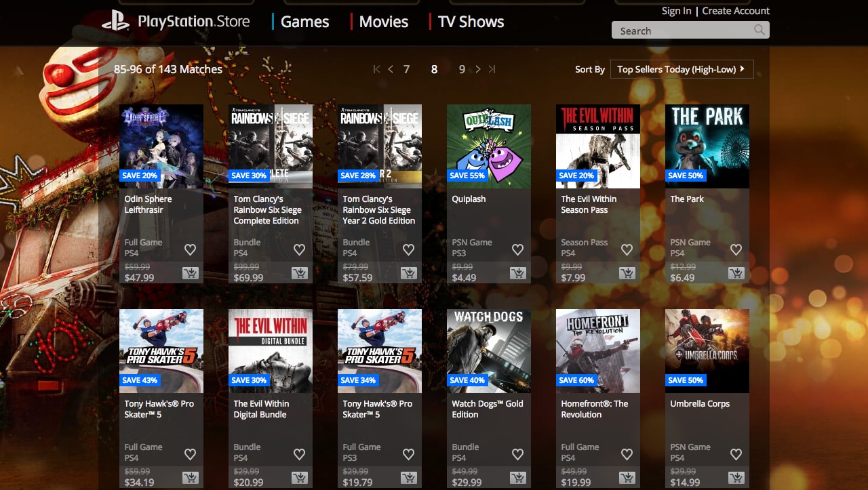Click the PlayStation Store logo
The width and height of the screenshot is (868, 490).
click(176, 22)
